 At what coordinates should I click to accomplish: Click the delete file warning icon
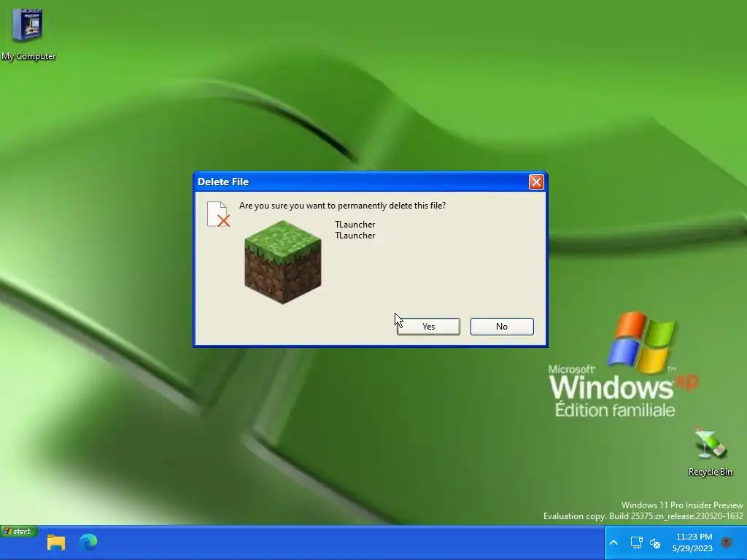218,214
